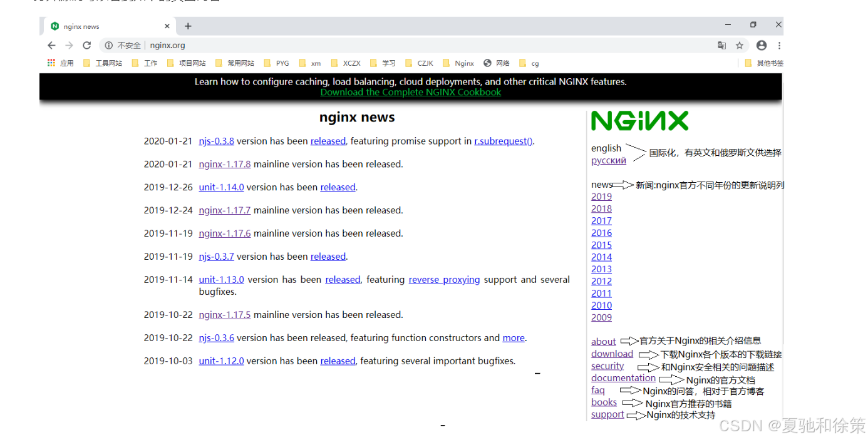Open the 学习 bookmark folder
The image size is (868, 440).
click(x=383, y=63)
